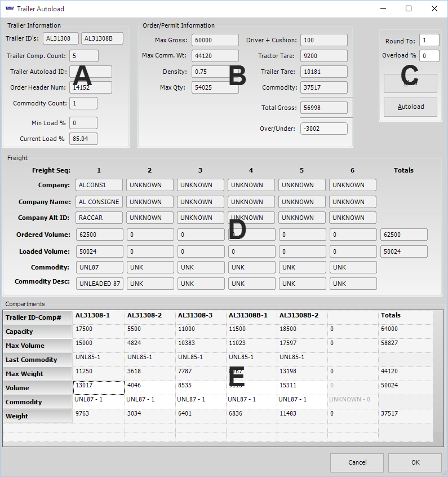
Task: Select Volume cell 13017 for compartment AL31308-1
Action: pos(99,388)
